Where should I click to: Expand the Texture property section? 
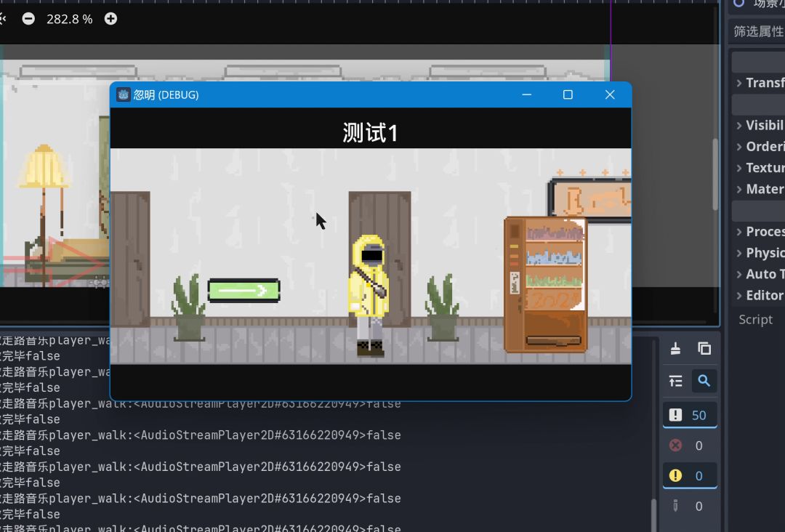(x=760, y=167)
